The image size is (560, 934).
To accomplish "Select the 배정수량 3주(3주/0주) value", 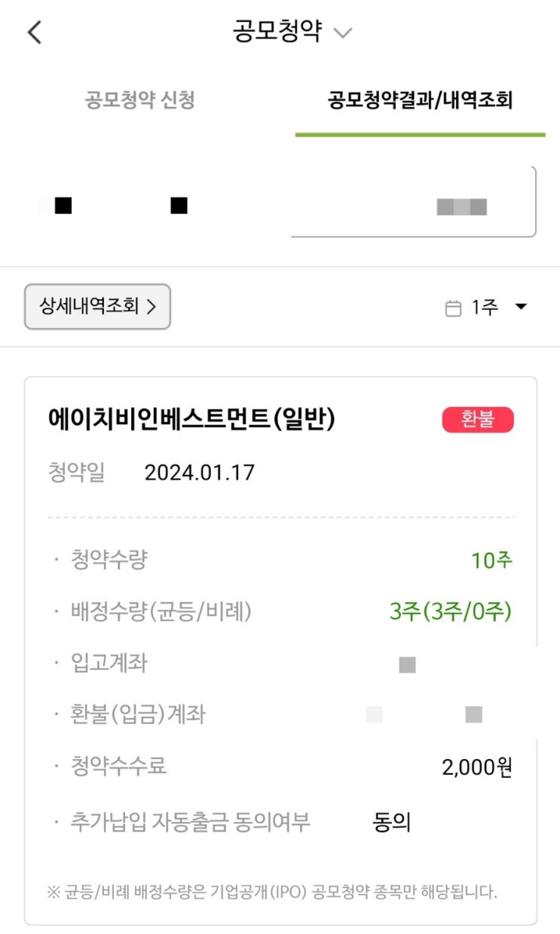I will tap(451, 612).
